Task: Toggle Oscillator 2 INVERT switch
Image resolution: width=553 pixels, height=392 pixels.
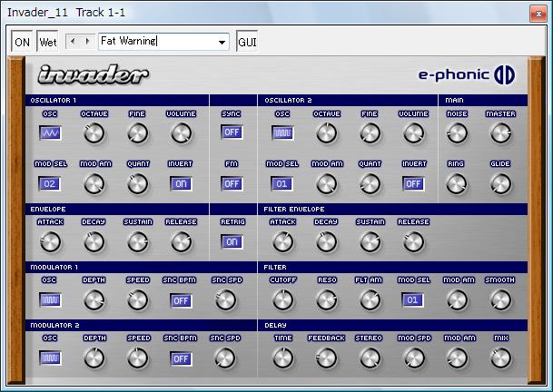Action: tap(413, 183)
